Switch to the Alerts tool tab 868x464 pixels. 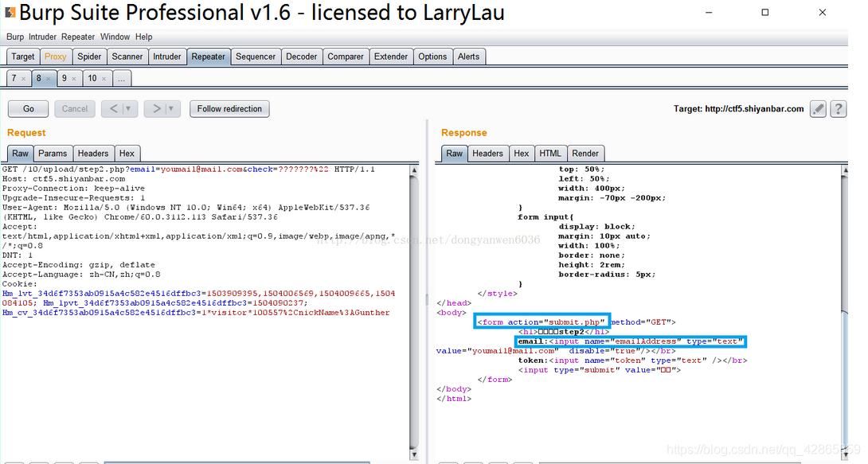[468, 57]
